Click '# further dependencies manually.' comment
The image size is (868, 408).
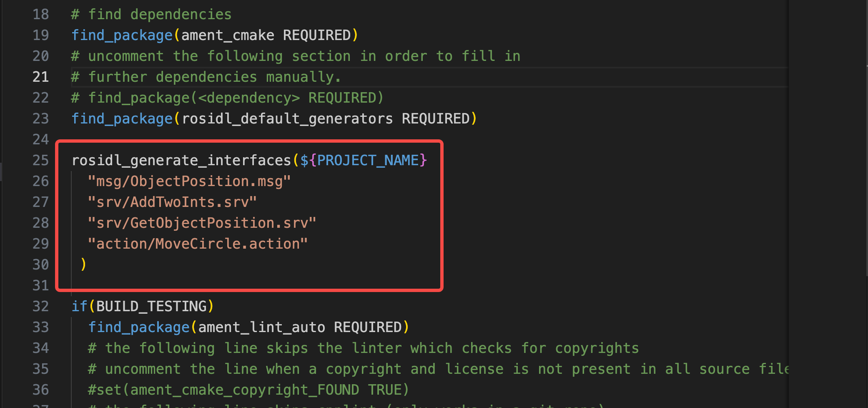coord(206,77)
